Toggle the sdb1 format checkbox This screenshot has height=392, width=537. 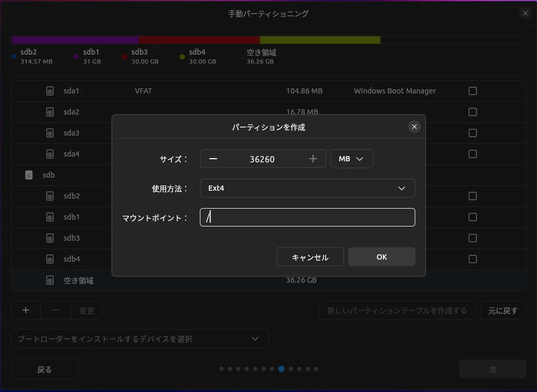473,217
